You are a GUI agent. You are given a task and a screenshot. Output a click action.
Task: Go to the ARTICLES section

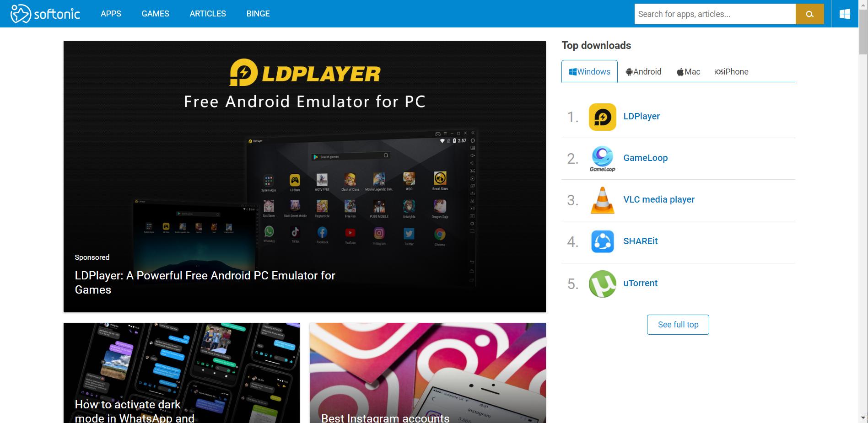208,14
